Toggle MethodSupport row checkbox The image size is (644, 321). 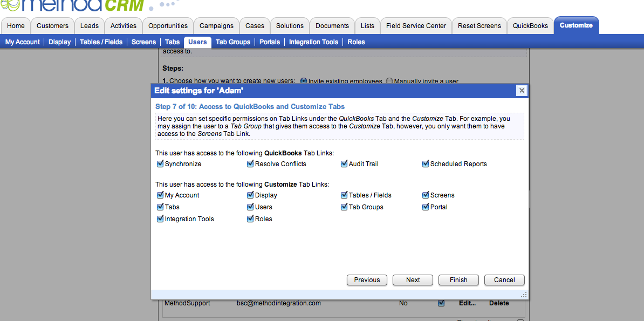click(x=441, y=303)
